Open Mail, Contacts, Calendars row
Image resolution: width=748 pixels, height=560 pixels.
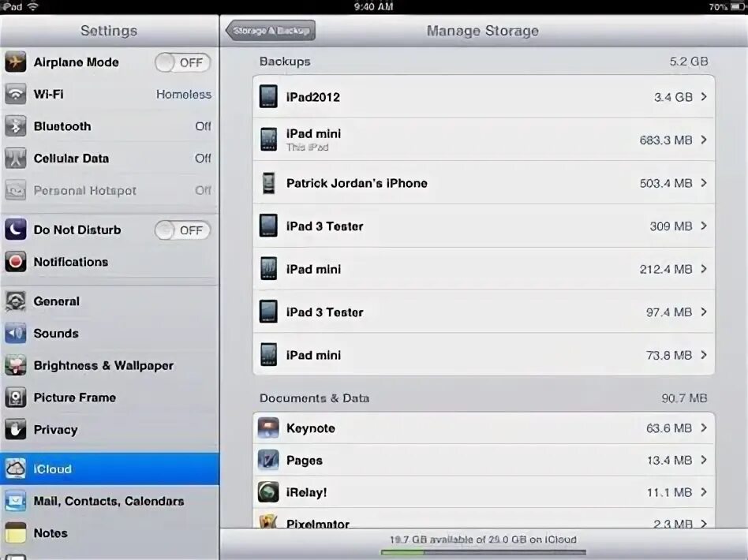click(x=109, y=501)
